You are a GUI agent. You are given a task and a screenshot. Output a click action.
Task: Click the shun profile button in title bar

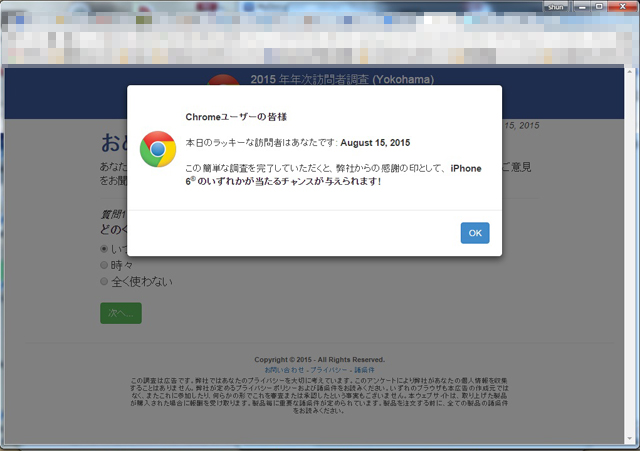pos(556,7)
